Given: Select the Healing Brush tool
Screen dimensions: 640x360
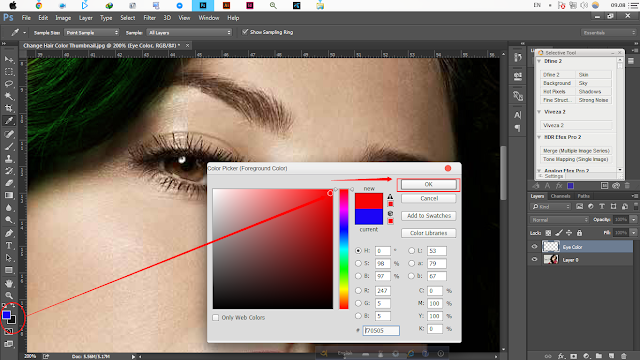Looking at the screenshot, I should tap(9, 134).
